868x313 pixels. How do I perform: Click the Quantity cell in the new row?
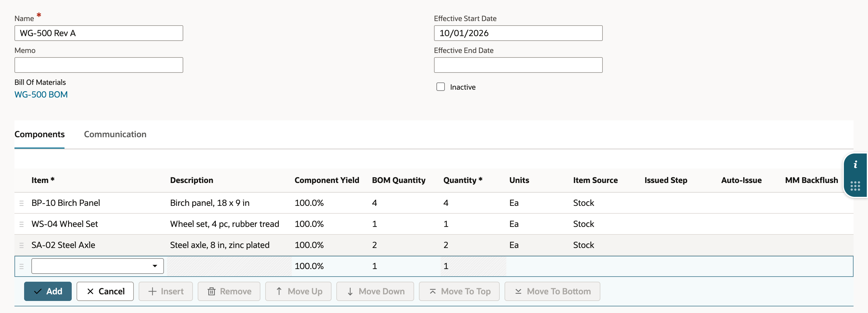[473, 266]
